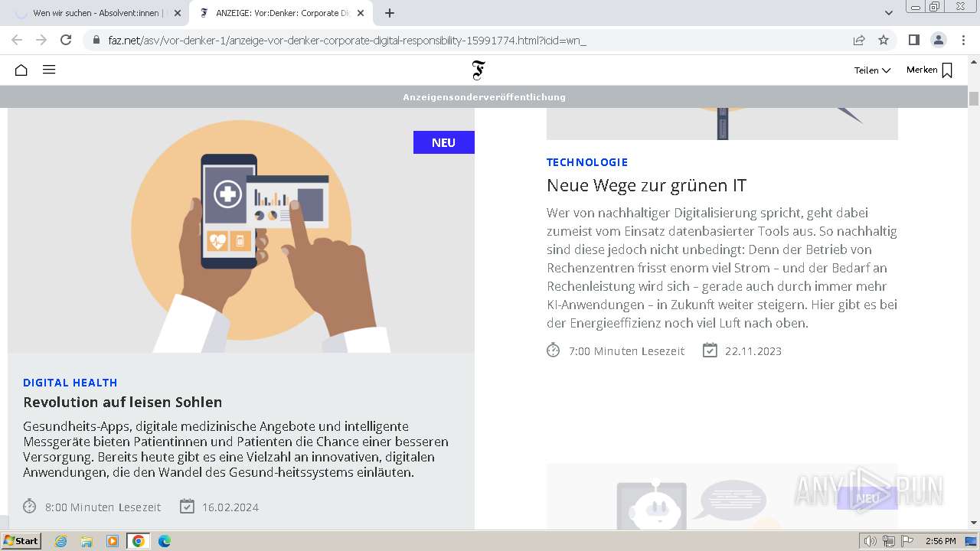Open the digital health illustration

tap(241, 230)
